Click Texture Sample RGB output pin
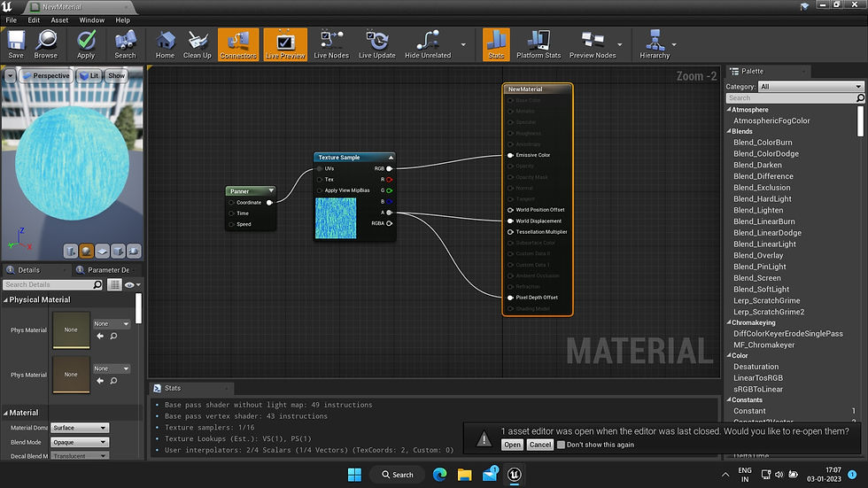Screen dimensions: 868x488 click(389, 169)
